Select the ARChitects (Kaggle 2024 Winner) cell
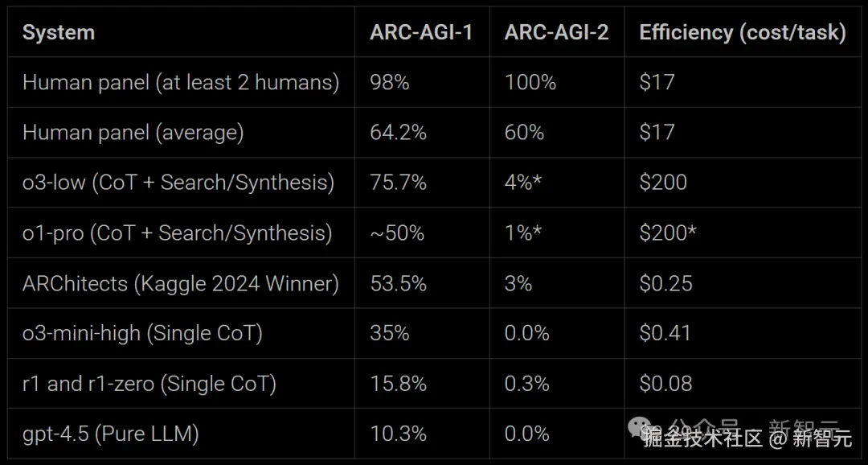Viewport: 868px width, 465px height. 181,283
